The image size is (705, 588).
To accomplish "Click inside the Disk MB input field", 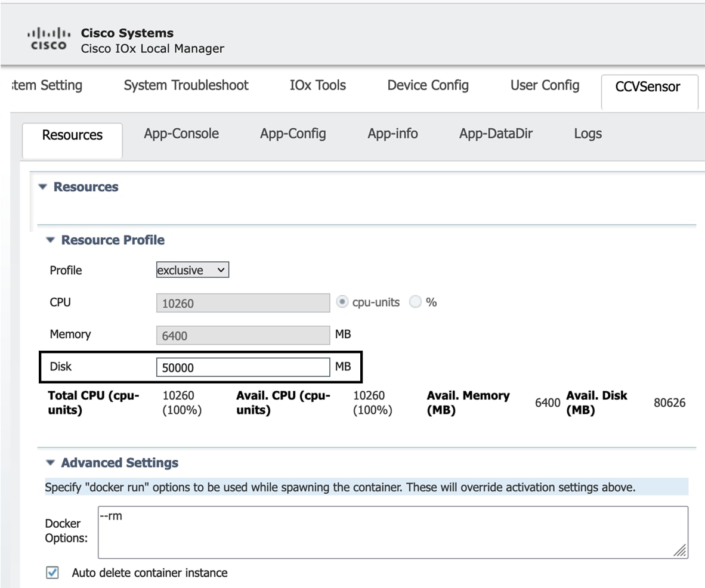I will tap(242, 367).
